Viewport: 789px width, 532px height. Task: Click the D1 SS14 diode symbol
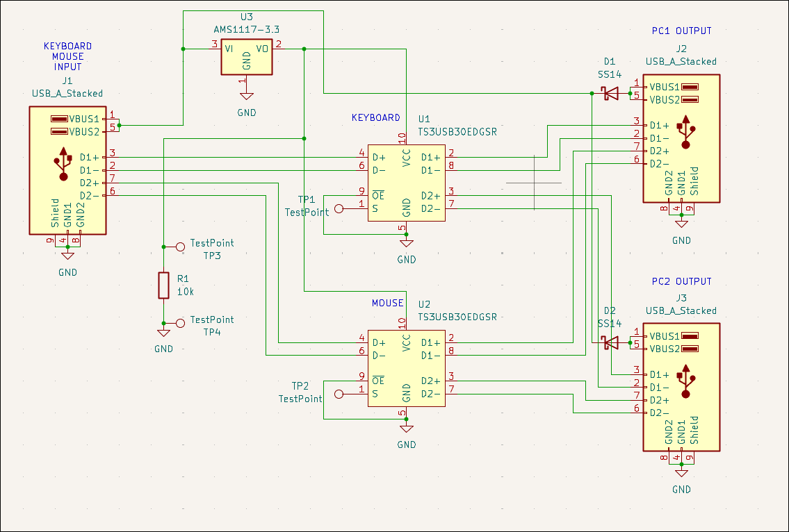click(610, 92)
